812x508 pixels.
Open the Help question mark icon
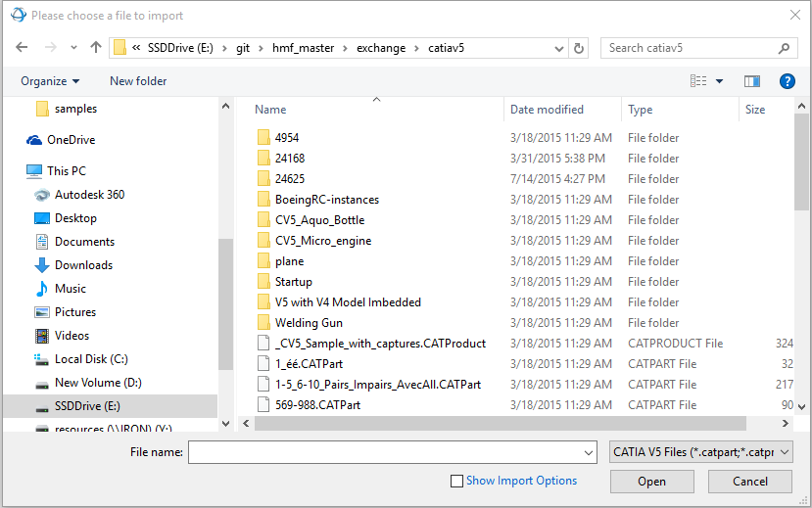pyautogui.click(x=786, y=81)
